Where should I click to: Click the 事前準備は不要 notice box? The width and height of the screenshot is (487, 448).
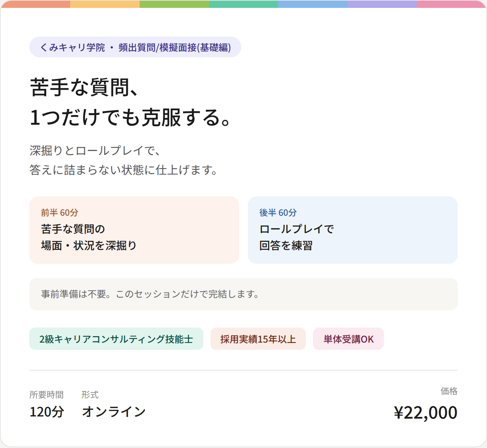pos(243,294)
